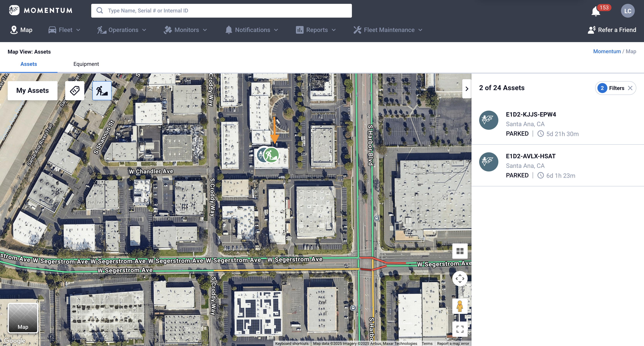Open the LC user avatar menu
Screen dimensions: 644x346
coord(628,11)
